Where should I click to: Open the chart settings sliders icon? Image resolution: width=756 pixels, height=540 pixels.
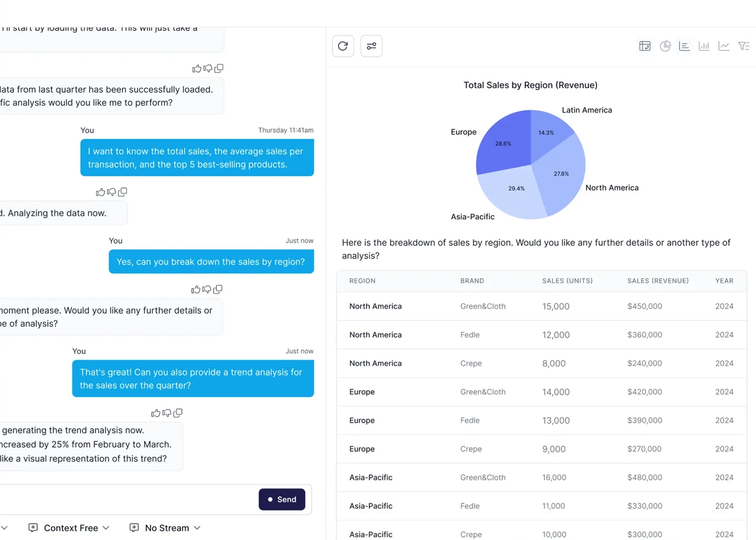tap(371, 46)
